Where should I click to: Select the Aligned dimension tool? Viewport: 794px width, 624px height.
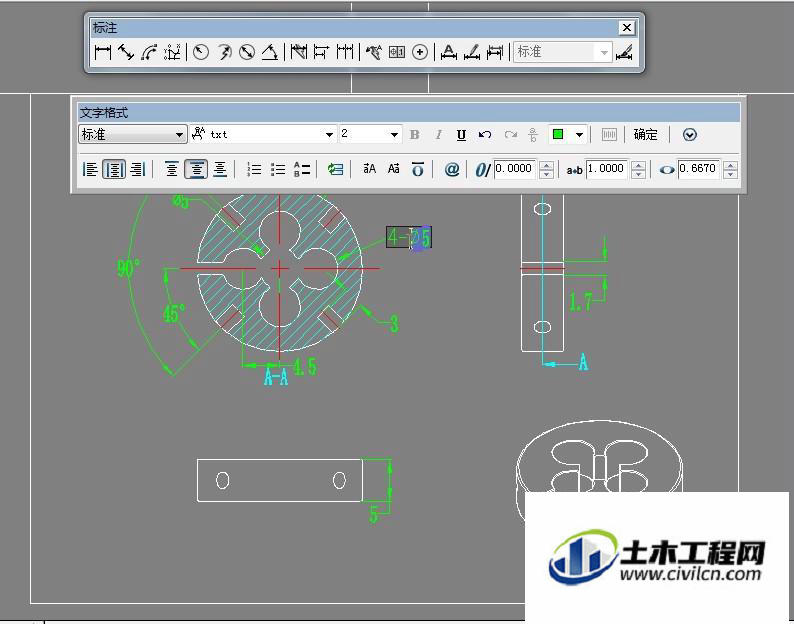pos(126,52)
